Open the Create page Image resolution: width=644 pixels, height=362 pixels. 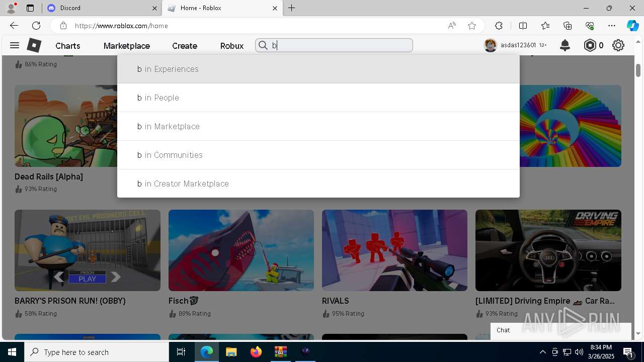tap(185, 46)
